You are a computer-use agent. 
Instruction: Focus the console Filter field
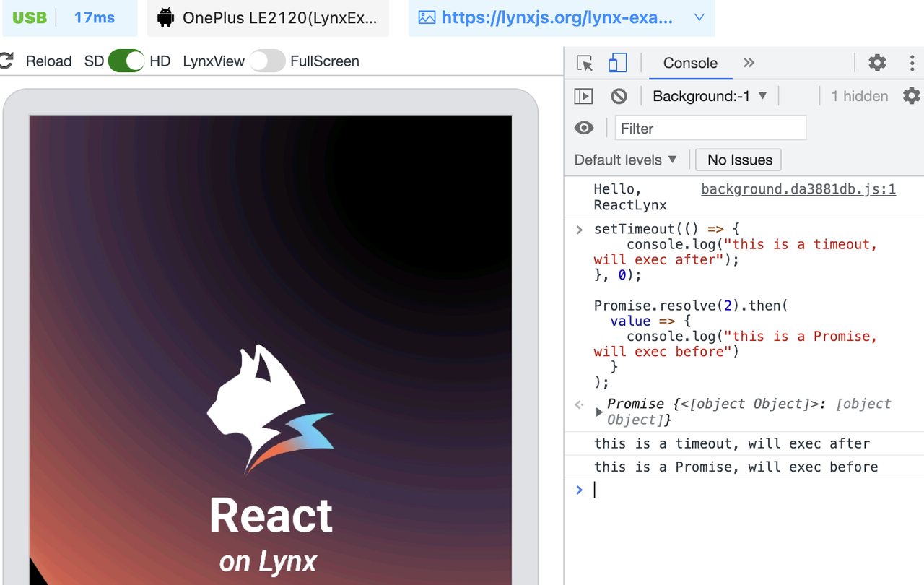710,128
